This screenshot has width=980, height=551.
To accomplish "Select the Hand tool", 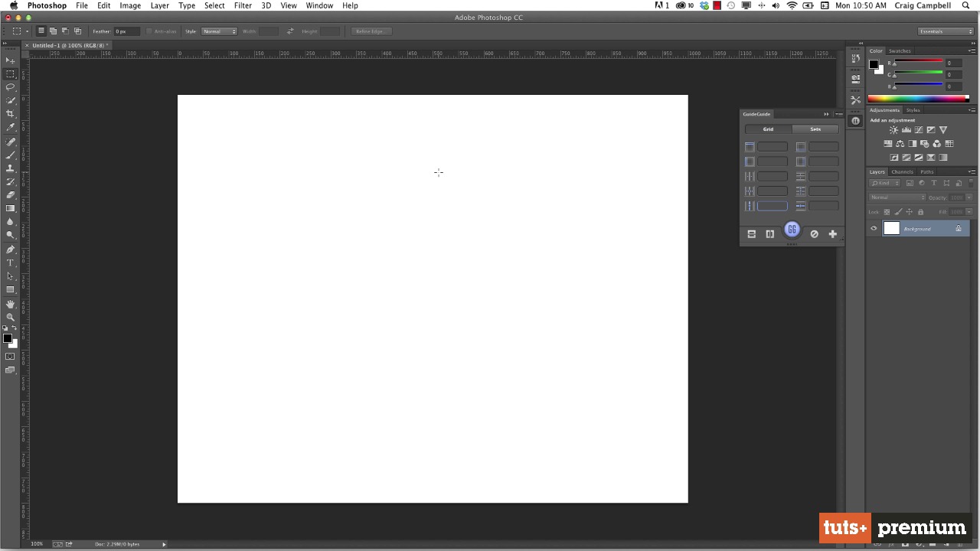I will click(11, 305).
